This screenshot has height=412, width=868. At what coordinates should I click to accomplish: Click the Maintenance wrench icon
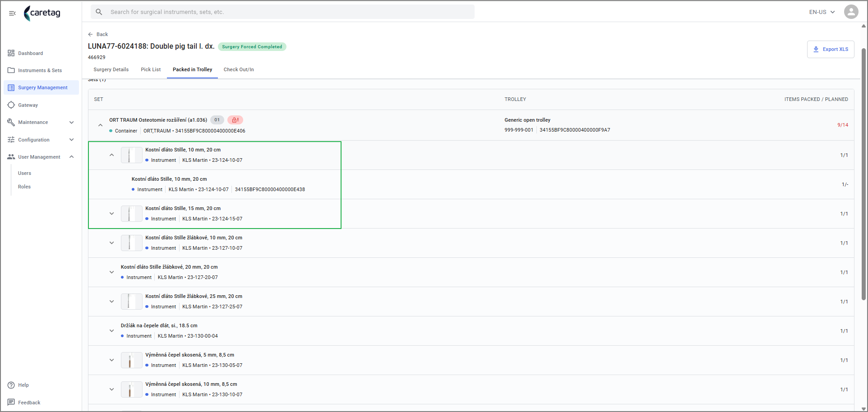coord(11,122)
